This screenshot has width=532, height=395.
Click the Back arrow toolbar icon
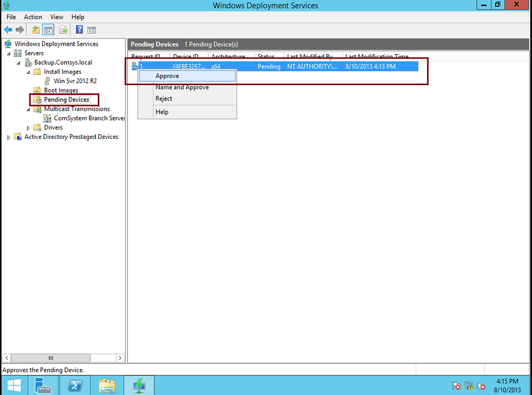coord(8,30)
